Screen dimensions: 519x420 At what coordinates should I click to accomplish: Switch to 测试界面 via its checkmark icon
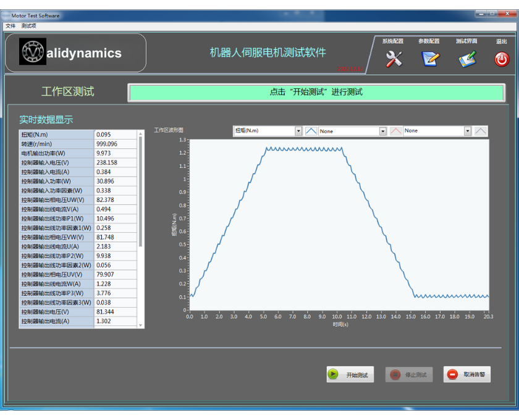tap(467, 59)
